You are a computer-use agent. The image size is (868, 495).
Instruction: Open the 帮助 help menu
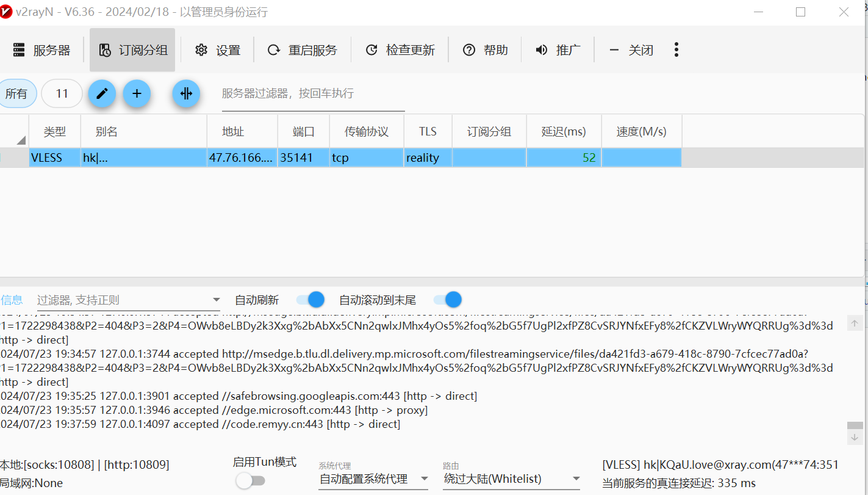pyautogui.click(x=485, y=50)
